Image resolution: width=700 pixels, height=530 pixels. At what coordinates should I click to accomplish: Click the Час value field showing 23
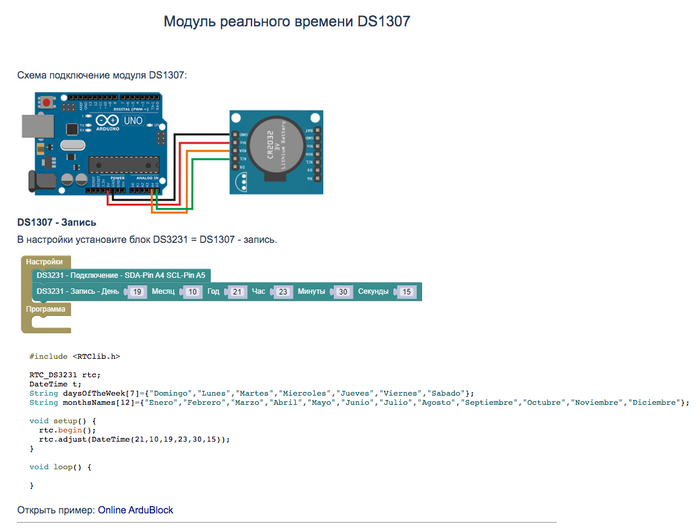click(x=283, y=291)
